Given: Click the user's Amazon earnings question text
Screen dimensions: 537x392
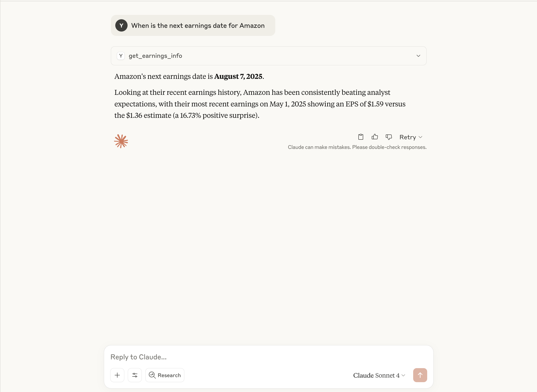Looking at the screenshot, I should point(198,26).
